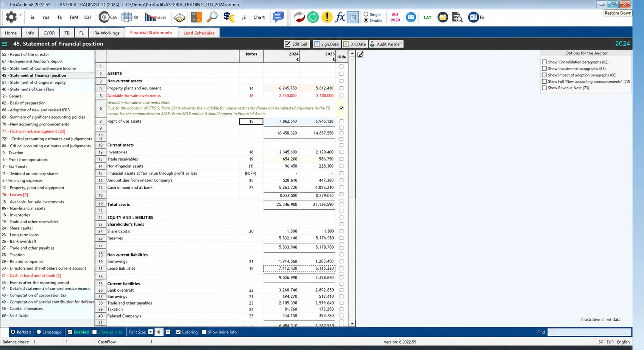Check the Hide box for Right of use assets
This screenshot has height=350, width=644.
pos(341,121)
